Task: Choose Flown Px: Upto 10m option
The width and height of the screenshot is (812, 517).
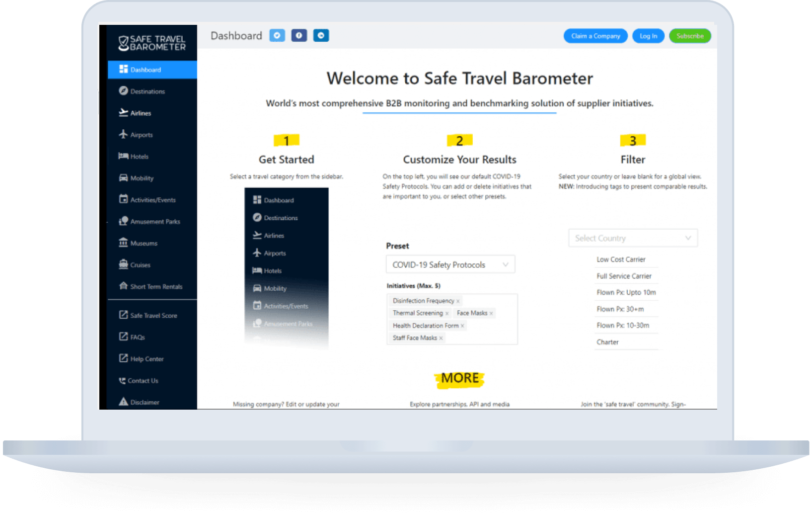Action: pyautogui.click(x=626, y=292)
